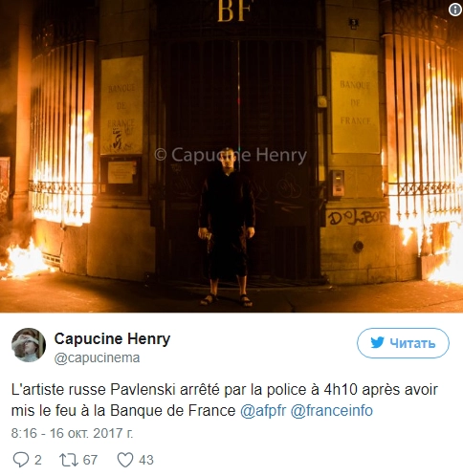Follow the account with Читать button

tap(403, 343)
